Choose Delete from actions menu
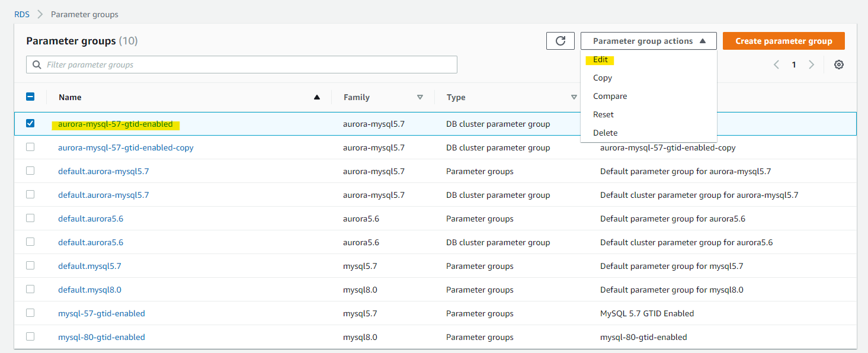This screenshot has height=353, width=868. (x=649, y=133)
